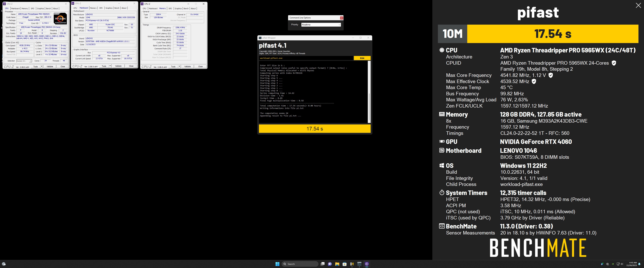Open Task View from taskbar
This screenshot has width=644, height=268.
coord(323,264)
